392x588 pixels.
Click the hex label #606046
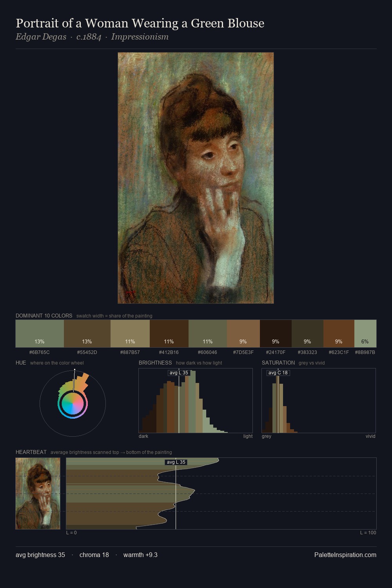(208, 352)
